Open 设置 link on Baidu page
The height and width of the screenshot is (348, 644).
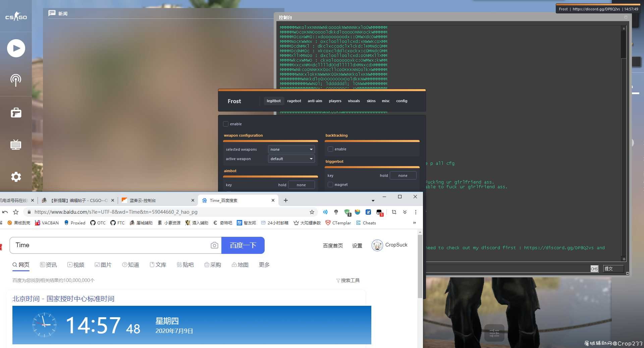coord(357,246)
